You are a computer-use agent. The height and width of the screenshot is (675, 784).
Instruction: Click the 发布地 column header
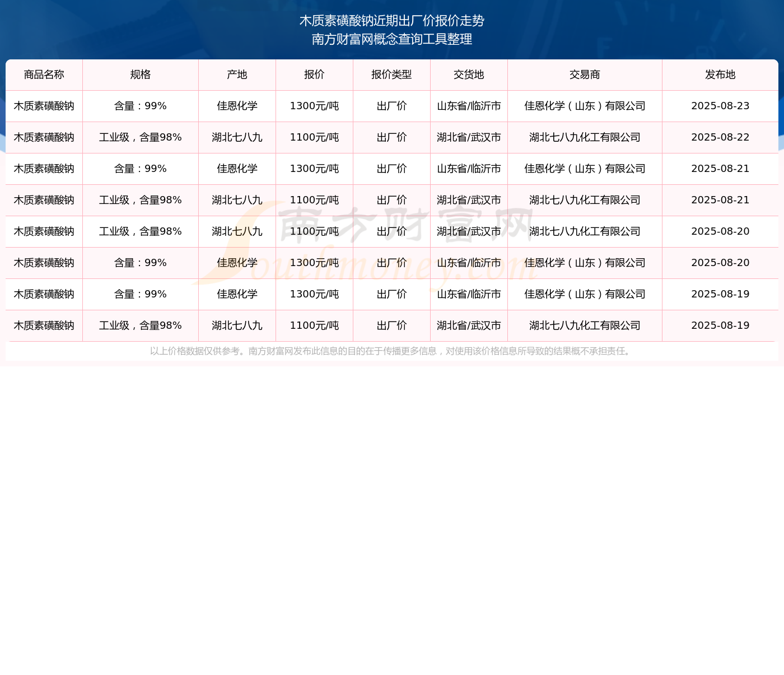[720, 75]
